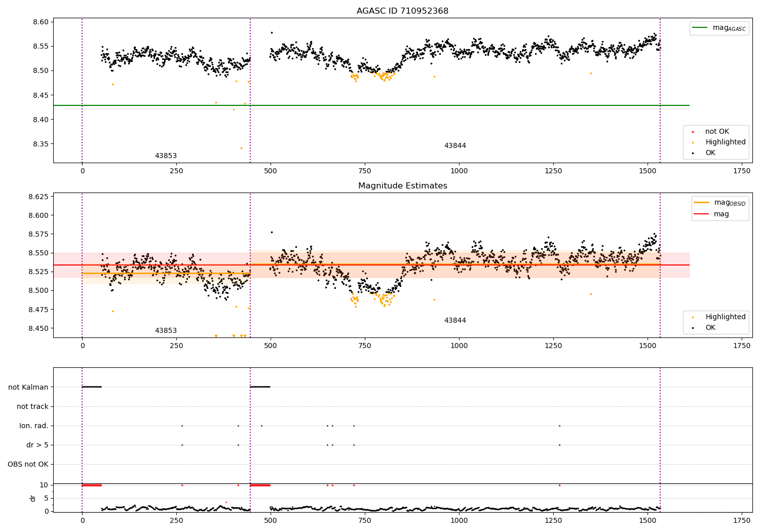
Task: Click the '43853' observation label in the top plot
Action: [166, 156]
